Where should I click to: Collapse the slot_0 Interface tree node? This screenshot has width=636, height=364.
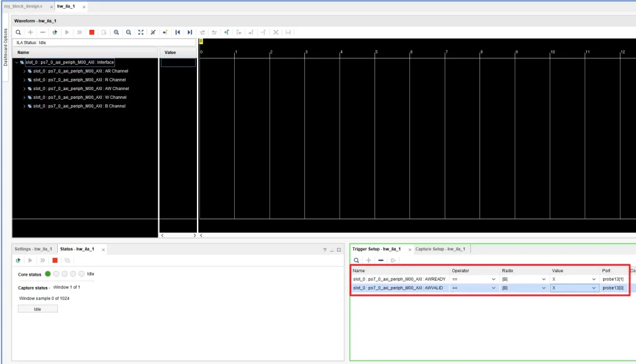pos(17,63)
